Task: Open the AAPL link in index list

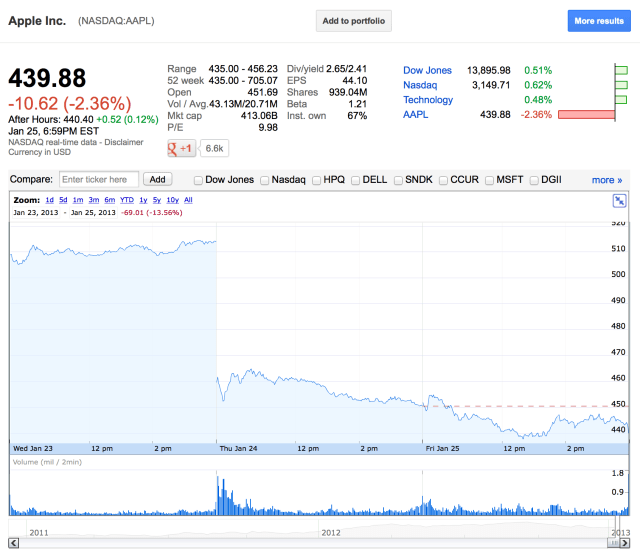Action: (x=416, y=115)
